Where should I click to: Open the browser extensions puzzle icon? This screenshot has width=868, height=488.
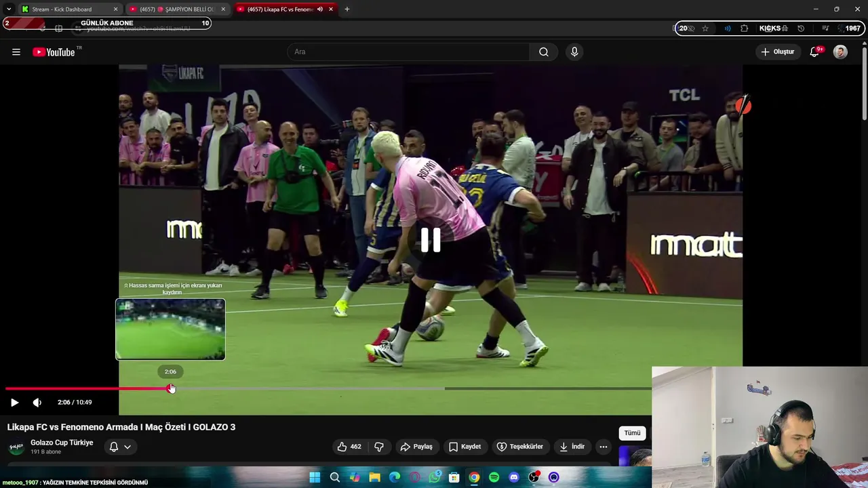[x=744, y=28]
